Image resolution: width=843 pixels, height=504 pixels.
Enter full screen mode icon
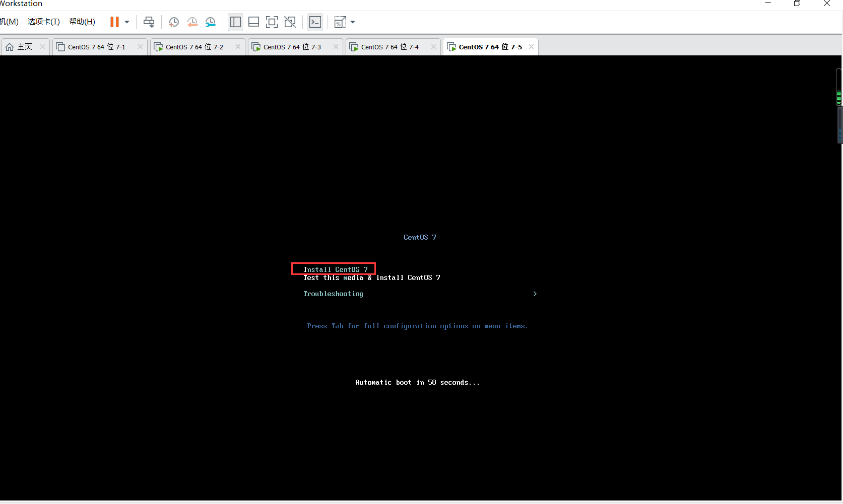point(272,22)
